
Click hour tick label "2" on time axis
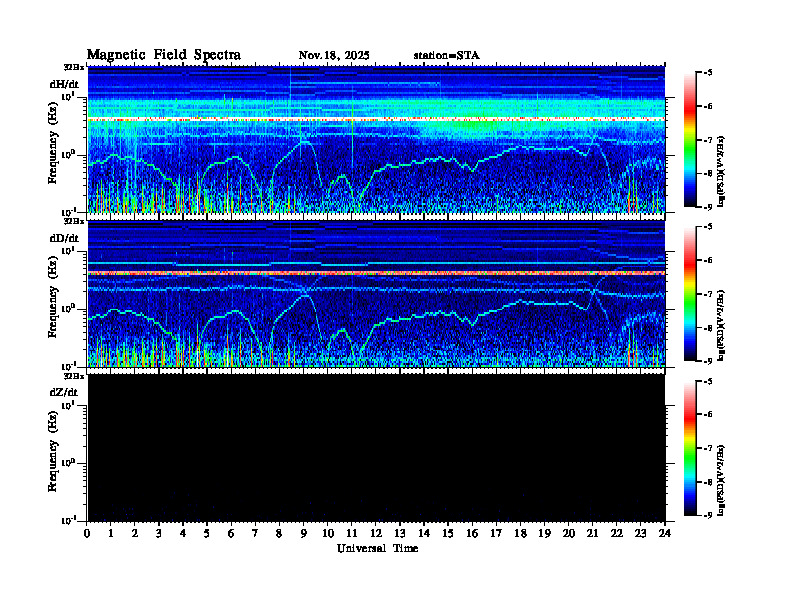pyautogui.click(x=135, y=534)
